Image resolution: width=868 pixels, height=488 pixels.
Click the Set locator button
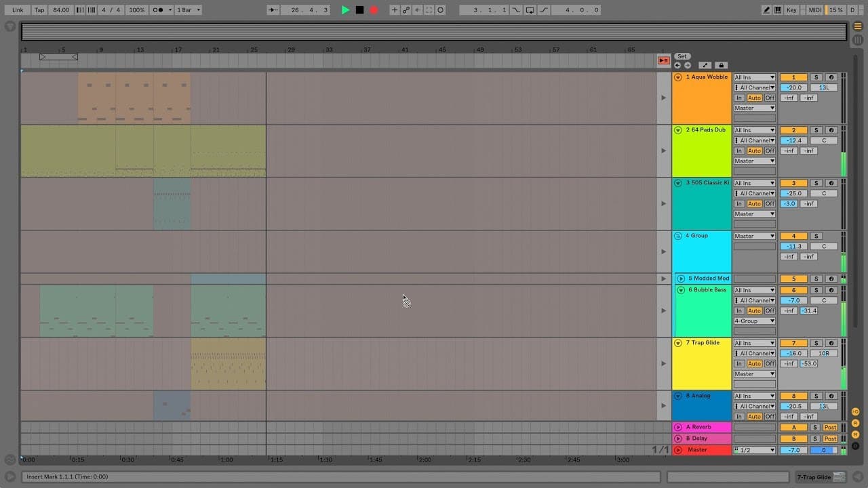[x=682, y=56]
